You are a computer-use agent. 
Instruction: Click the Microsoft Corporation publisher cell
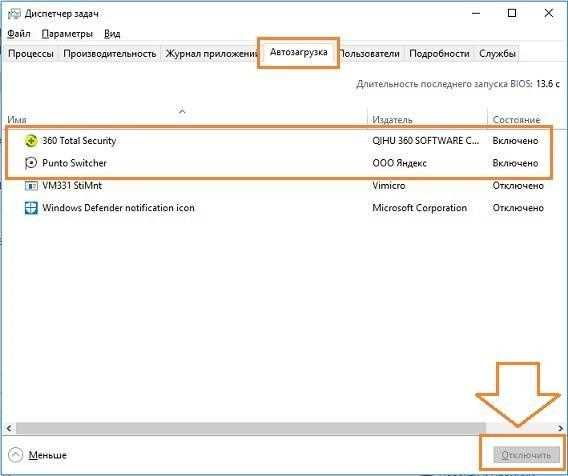pos(419,208)
